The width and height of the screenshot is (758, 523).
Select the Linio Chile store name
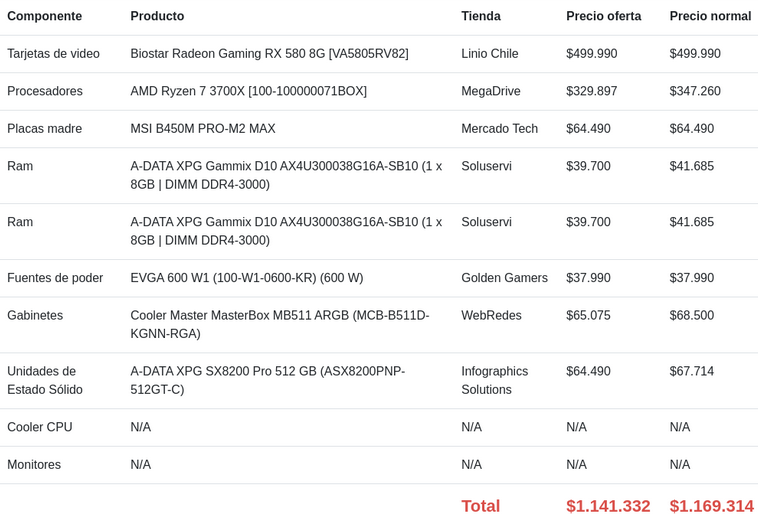490,54
